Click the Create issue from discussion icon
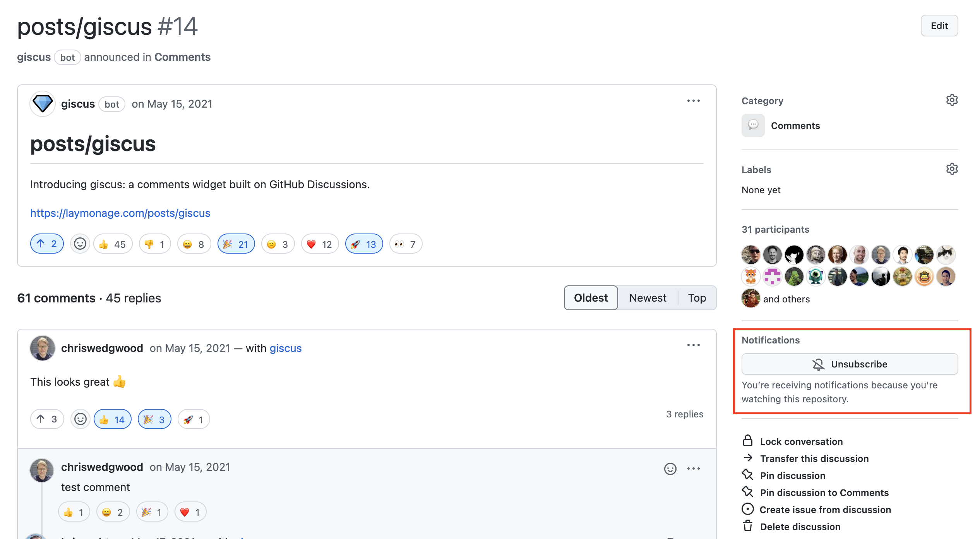 click(x=748, y=509)
